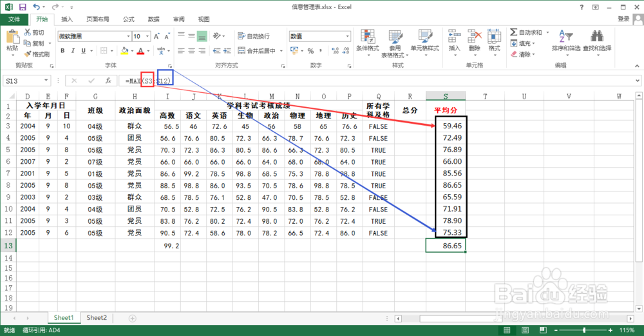Save the workbook with the floppy disk icon
Screen dimensions: 644x336
pos(23,7)
